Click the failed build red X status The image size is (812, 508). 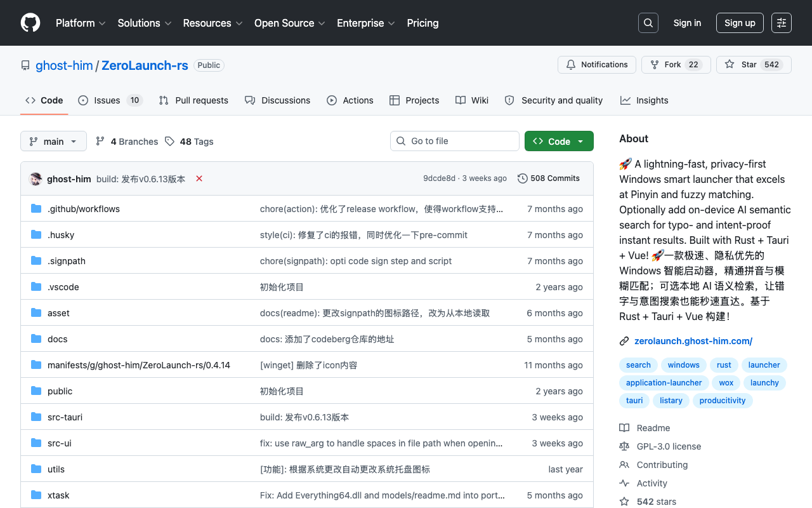click(x=199, y=178)
